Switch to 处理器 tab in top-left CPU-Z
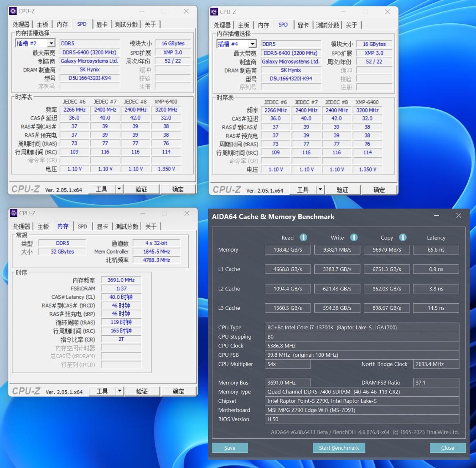 [x=21, y=25]
